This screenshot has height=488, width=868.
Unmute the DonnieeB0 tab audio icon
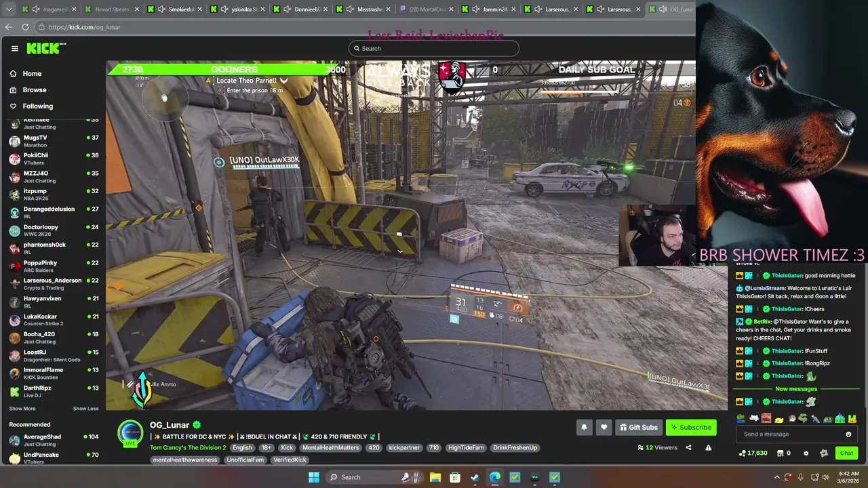pos(287,9)
